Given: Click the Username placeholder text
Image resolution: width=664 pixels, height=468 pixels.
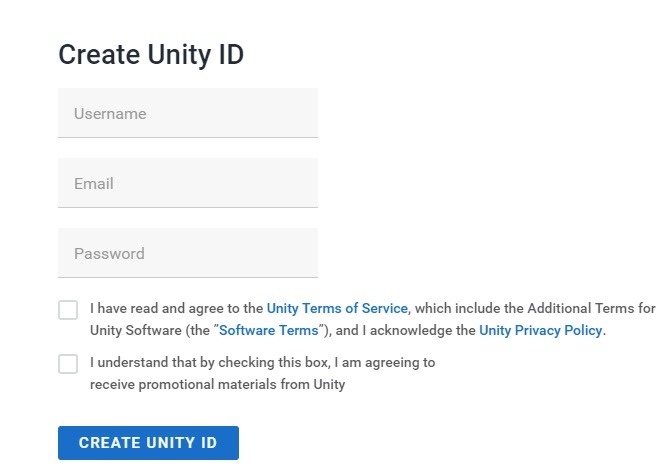Looking at the screenshot, I should point(110,114).
